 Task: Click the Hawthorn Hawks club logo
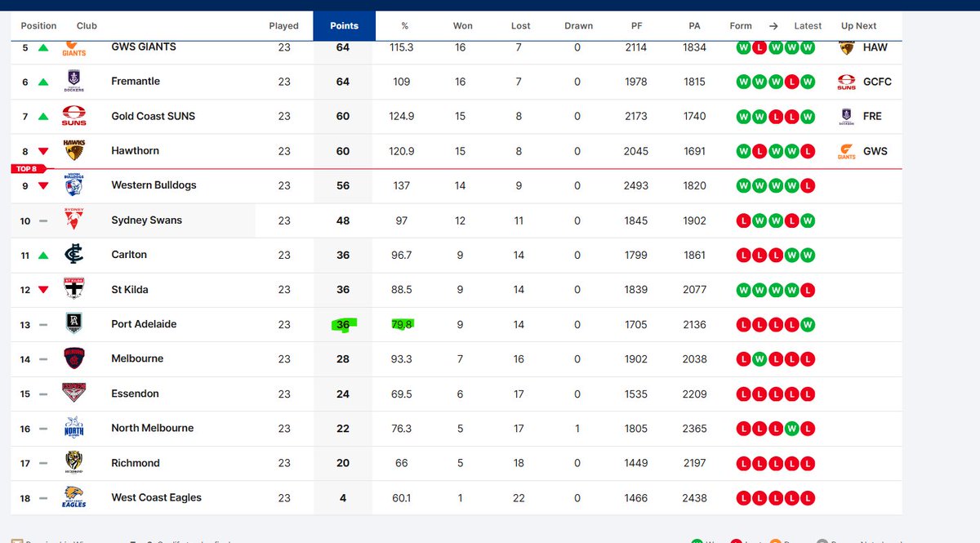click(x=74, y=151)
